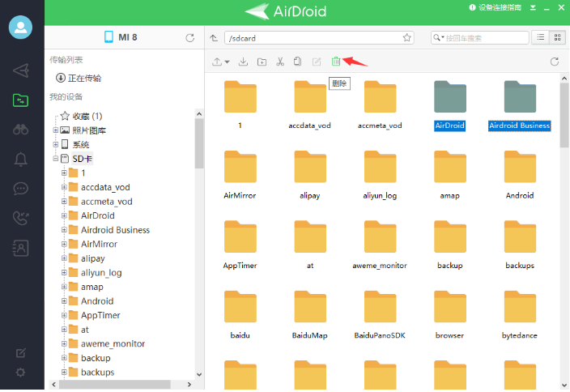Open settings gear icon in sidebar

click(21, 373)
